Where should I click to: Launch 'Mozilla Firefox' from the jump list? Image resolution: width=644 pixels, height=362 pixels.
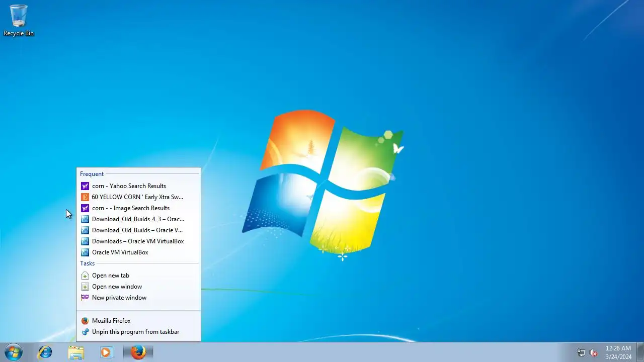coord(138,321)
